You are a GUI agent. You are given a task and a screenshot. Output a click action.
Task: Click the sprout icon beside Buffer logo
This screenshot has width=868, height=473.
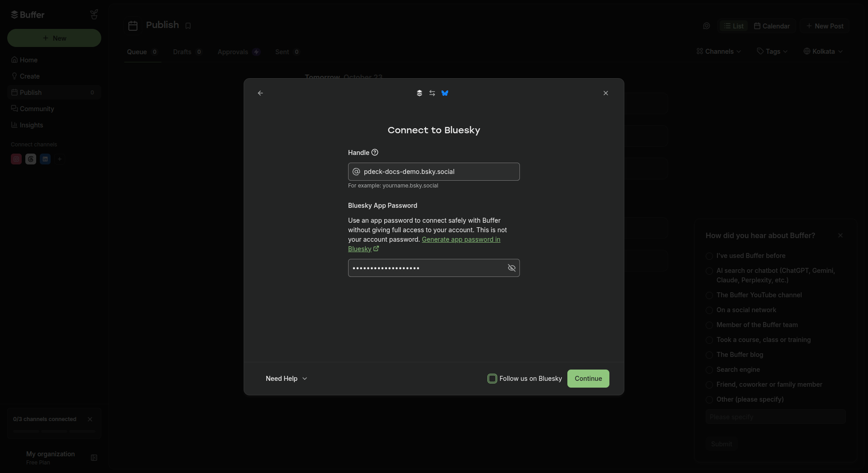point(94,15)
